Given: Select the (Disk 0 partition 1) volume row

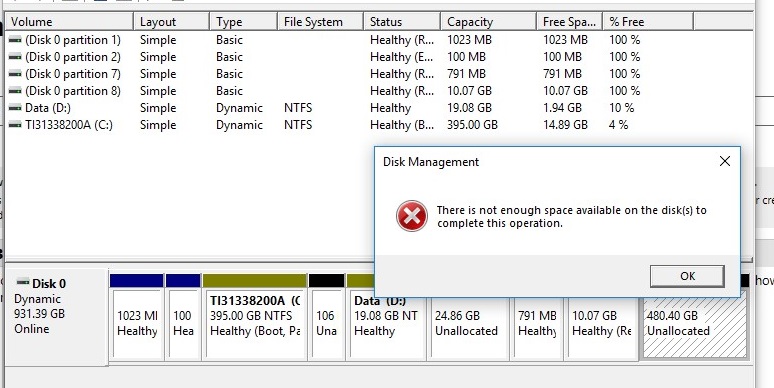Looking at the screenshot, I should click(x=379, y=40).
